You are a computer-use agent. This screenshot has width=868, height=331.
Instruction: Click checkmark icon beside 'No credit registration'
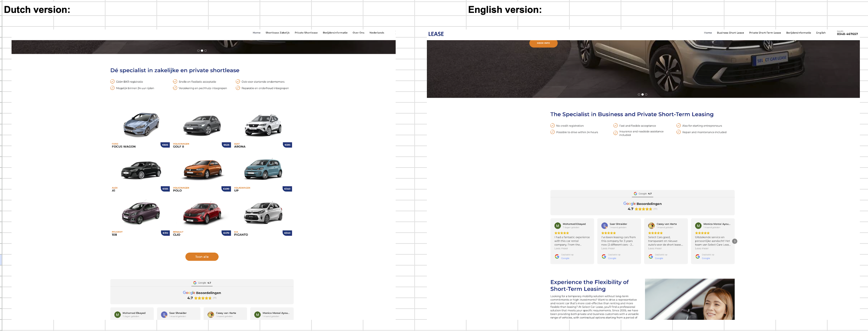coord(552,125)
